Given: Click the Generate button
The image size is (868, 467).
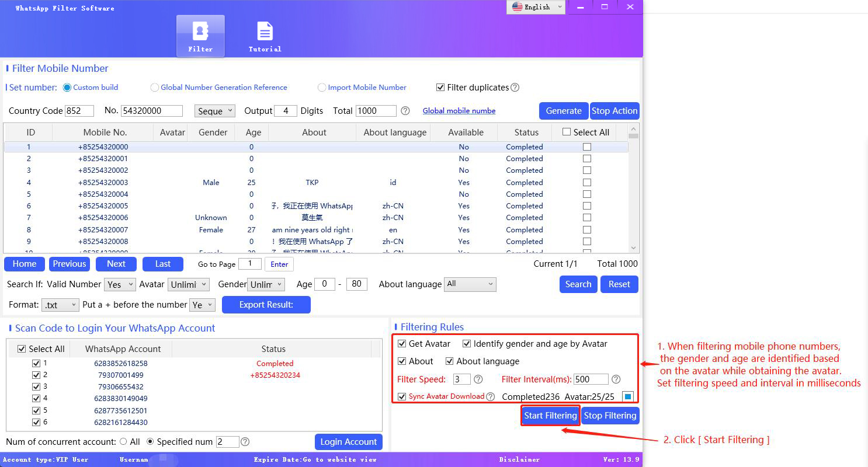Looking at the screenshot, I should 564,111.
